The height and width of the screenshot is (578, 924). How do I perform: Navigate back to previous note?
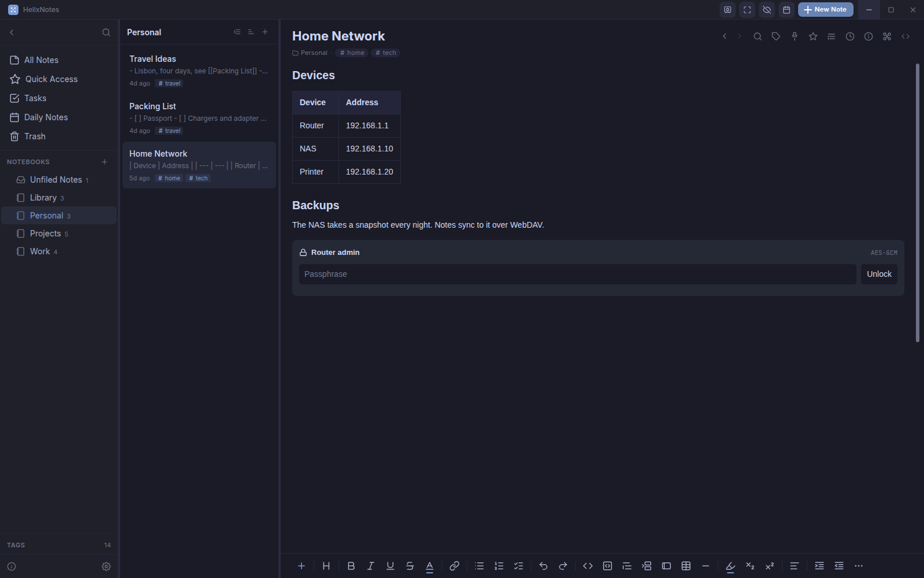click(x=725, y=36)
